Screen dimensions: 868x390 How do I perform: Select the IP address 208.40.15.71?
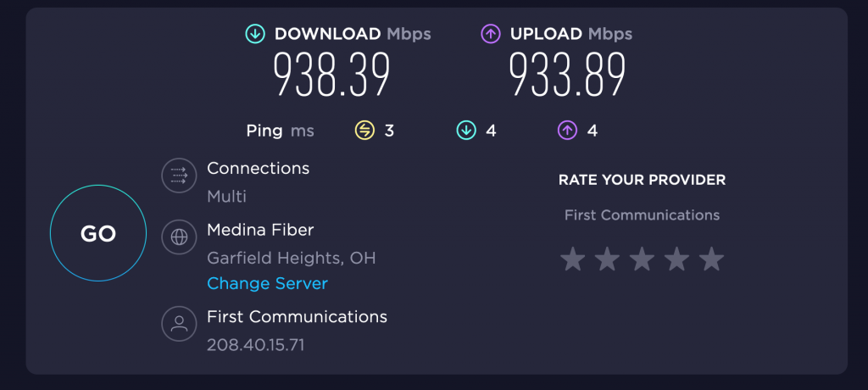[x=256, y=345]
